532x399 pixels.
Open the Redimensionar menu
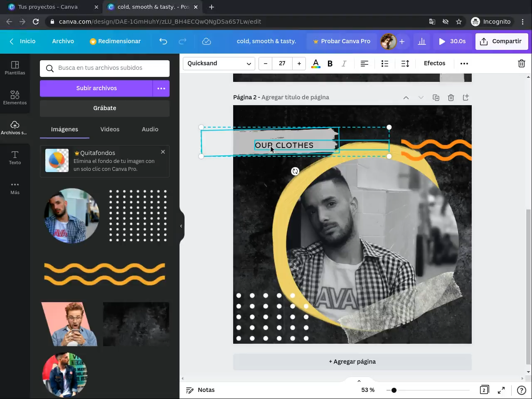pos(115,41)
